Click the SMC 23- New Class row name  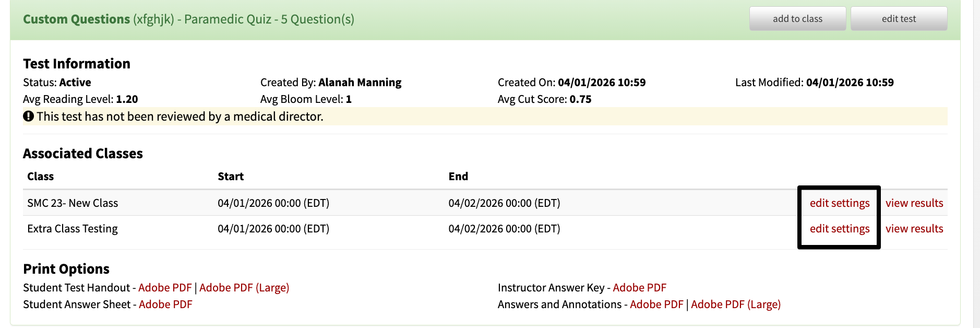point(73,203)
